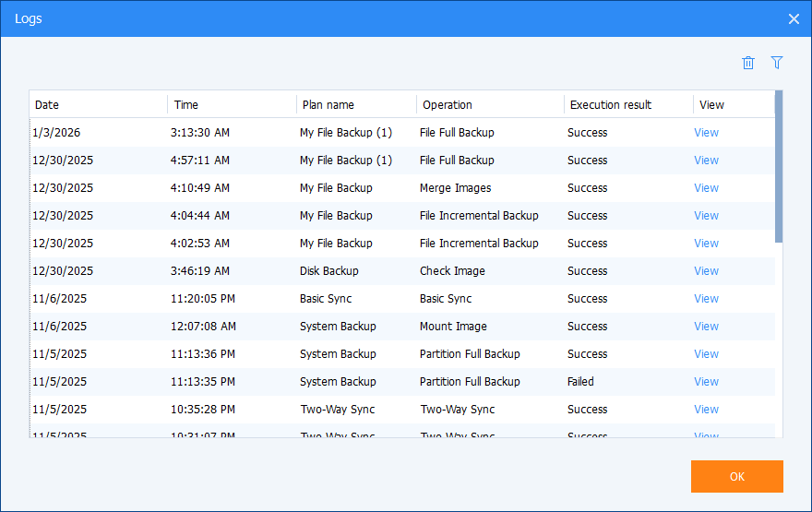Open View link for Basic Sync row

[706, 299]
